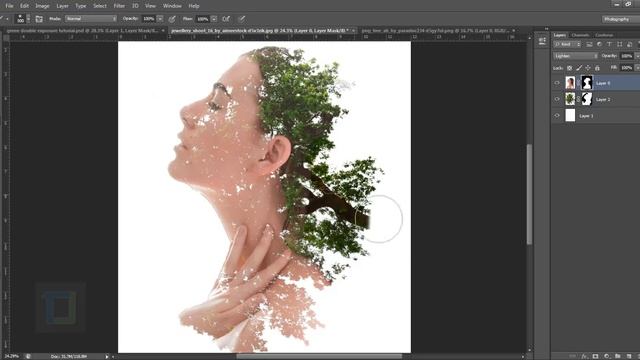Hide Layer 0 with its eye icon
The image size is (640, 360).
[x=557, y=83]
